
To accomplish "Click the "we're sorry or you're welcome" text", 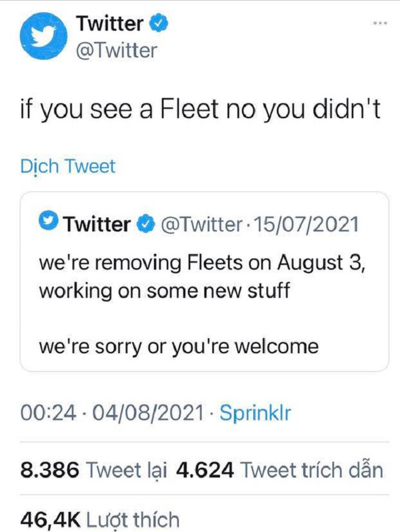I will click(x=179, y=347).
